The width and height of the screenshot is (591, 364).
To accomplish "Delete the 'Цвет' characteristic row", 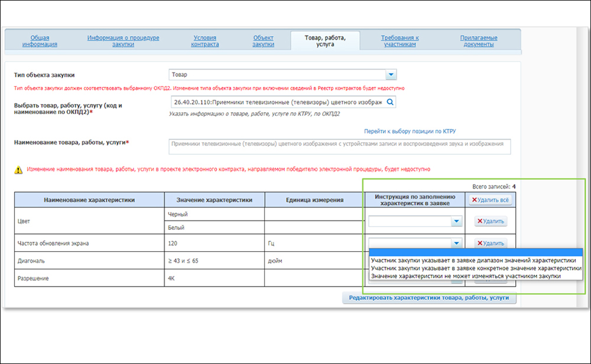I will (490, 221).
